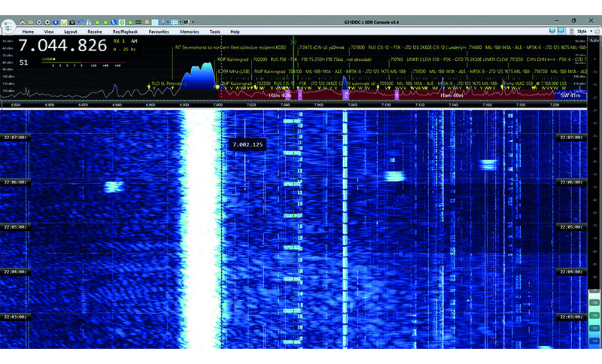Click the app icon in the title bar

click(x=5, y=20)
